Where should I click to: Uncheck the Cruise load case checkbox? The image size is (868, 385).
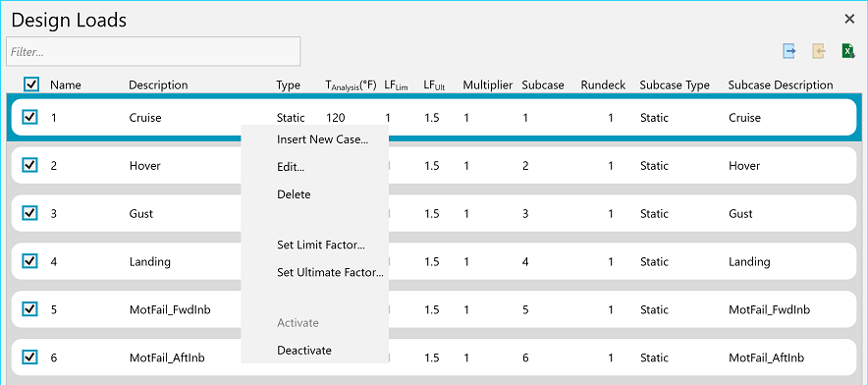coord(29,117)
